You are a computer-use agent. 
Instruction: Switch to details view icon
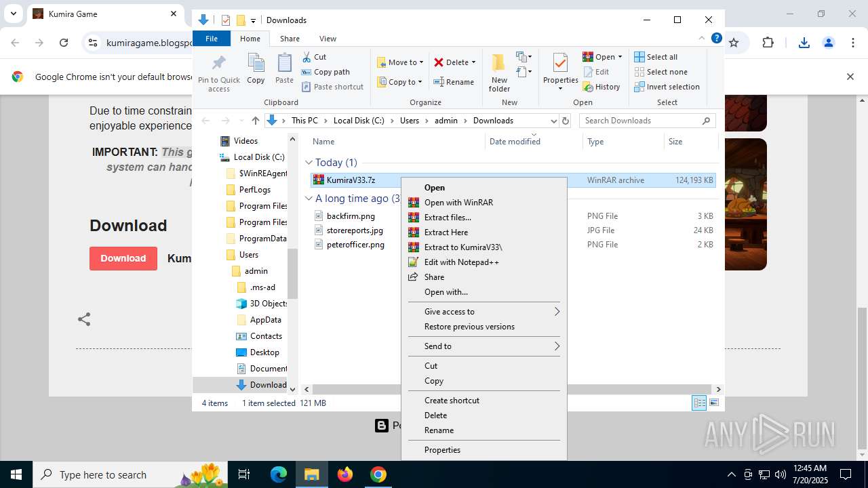[699, 403]
